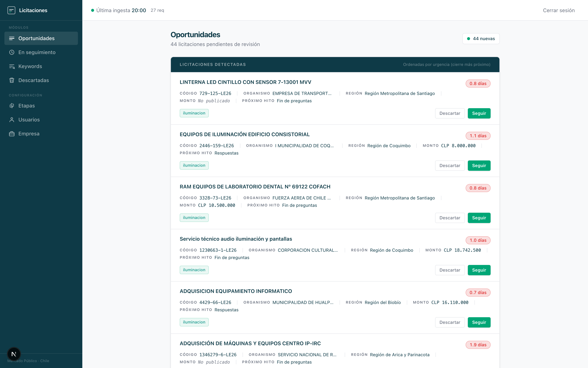Follow RAM EQUIPOS DE LABORATORIO DENTAL tender
Viewport: 588px width, 368px height.
tap(479, 218)
